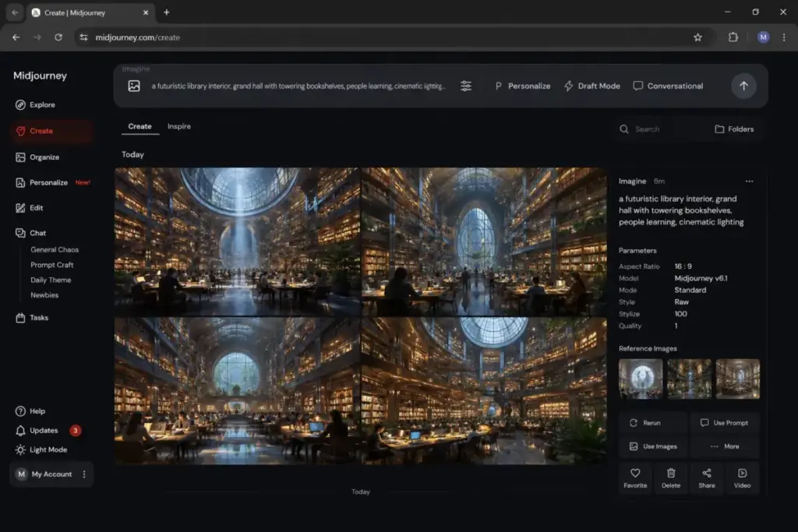Click the Imagine prompt text field
This screenshot has width=798, height=532.
(298, 86)
